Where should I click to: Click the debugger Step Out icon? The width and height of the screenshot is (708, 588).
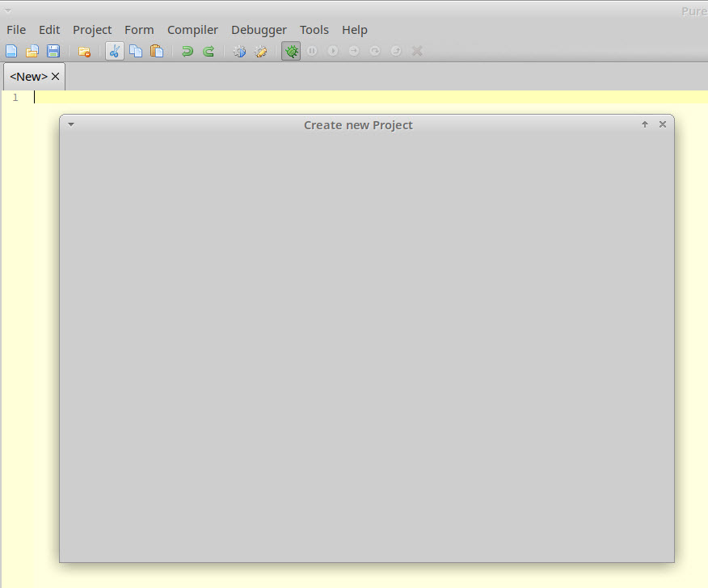pyautogui.click(x=396, y=51)
